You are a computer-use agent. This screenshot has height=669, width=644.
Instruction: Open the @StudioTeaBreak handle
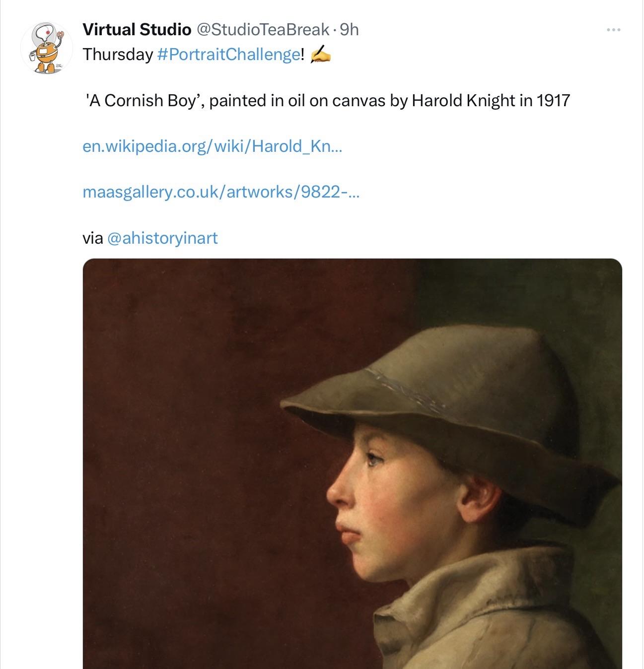pos(263,30)
